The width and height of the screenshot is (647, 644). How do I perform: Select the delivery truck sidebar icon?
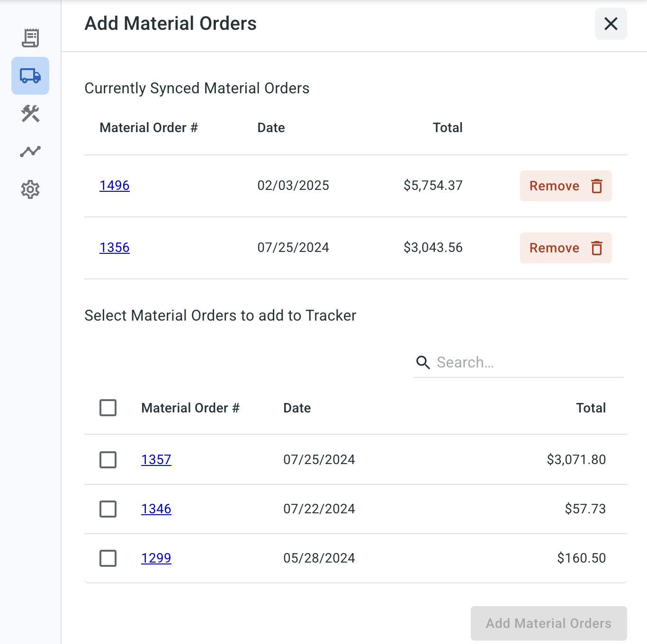(x=30, y=76)
